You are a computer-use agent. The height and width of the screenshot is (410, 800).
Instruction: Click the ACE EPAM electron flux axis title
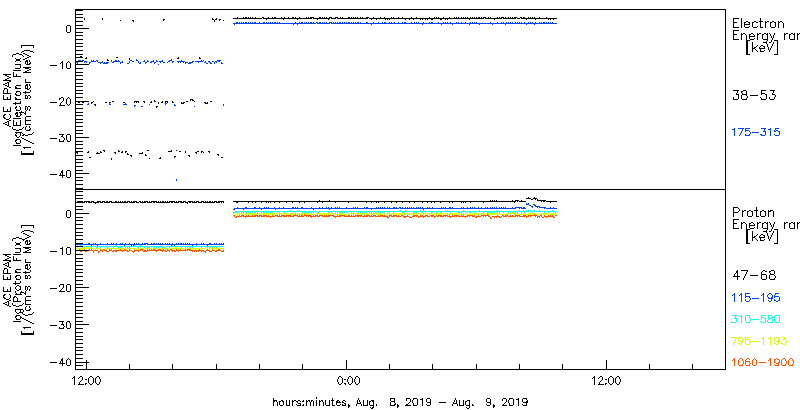(x=19, y=99)
